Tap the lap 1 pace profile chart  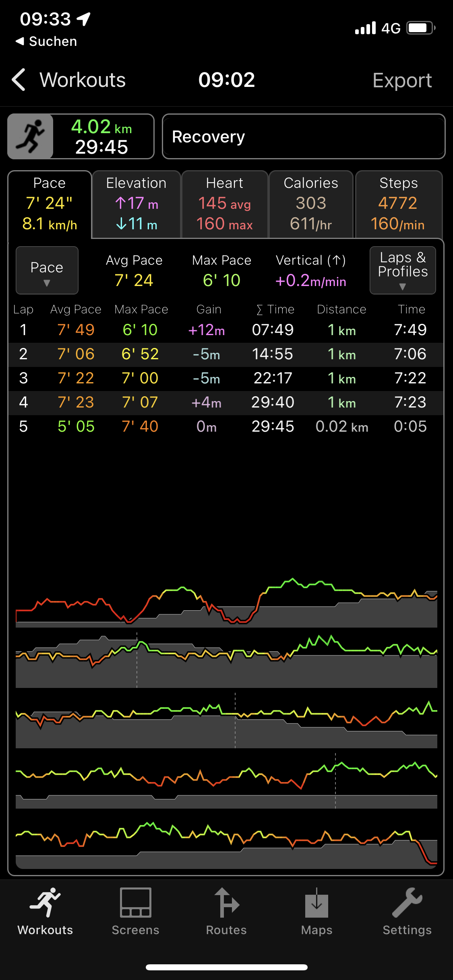(x=226, y=601)
